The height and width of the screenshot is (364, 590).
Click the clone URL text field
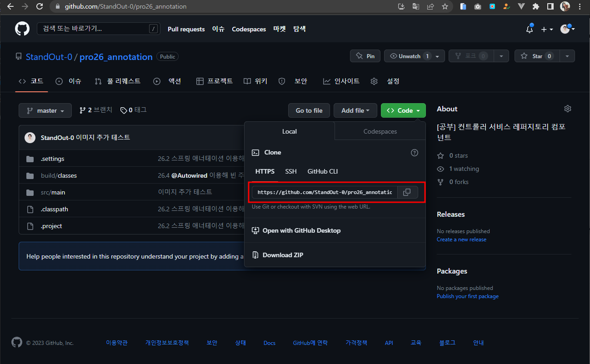point(325,192)
